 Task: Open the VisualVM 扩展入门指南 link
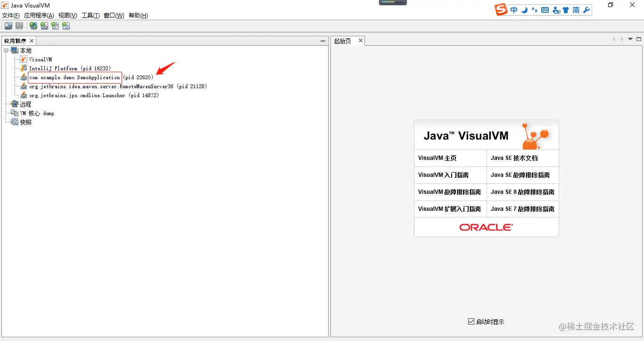[449, 209]
